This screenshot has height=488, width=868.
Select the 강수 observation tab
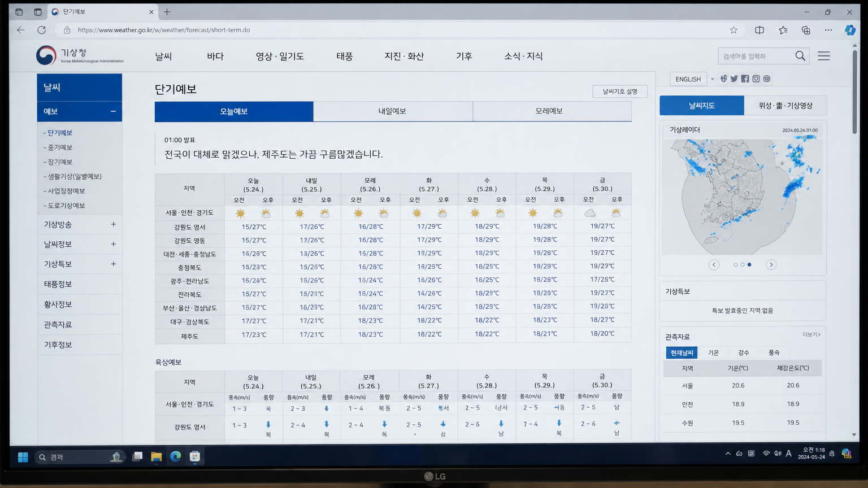pos(744,352)
